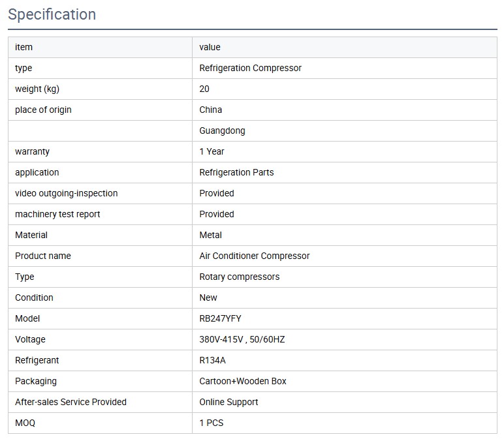
Task: Click the Refrigeration Parts application value
Action: pos(236,172)
